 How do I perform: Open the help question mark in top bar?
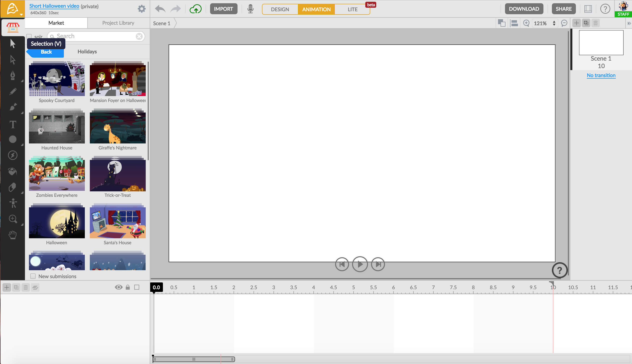(x=605, y=9)
